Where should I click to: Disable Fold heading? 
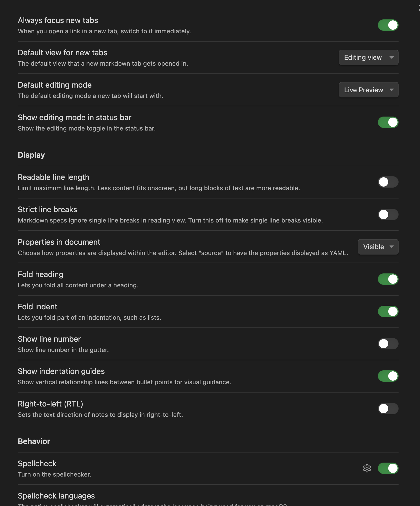pyautogui.click(x=388, y=279)
